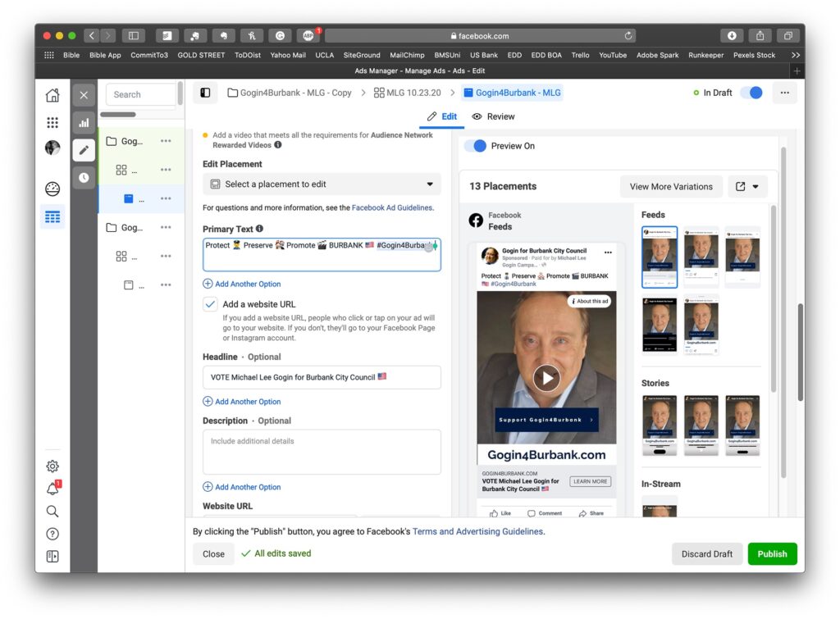The width and height of the screenshot is (840, 619).
Task: Open the chart performance icon
Action: pyautogui.click(x=83, y=123)
